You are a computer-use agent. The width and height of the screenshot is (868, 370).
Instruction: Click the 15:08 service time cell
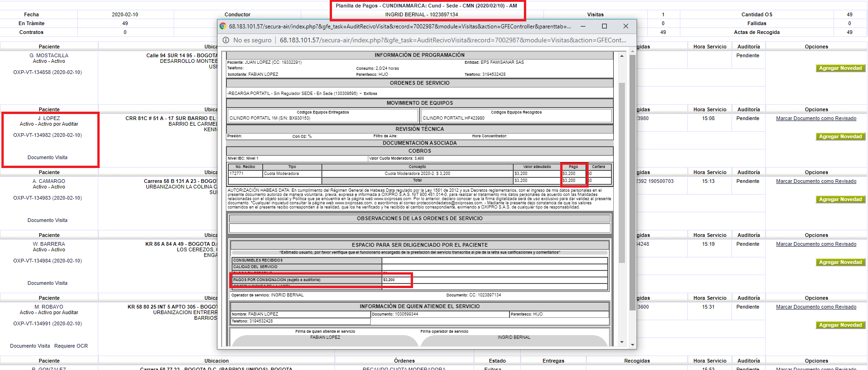[x=708, y=119]
